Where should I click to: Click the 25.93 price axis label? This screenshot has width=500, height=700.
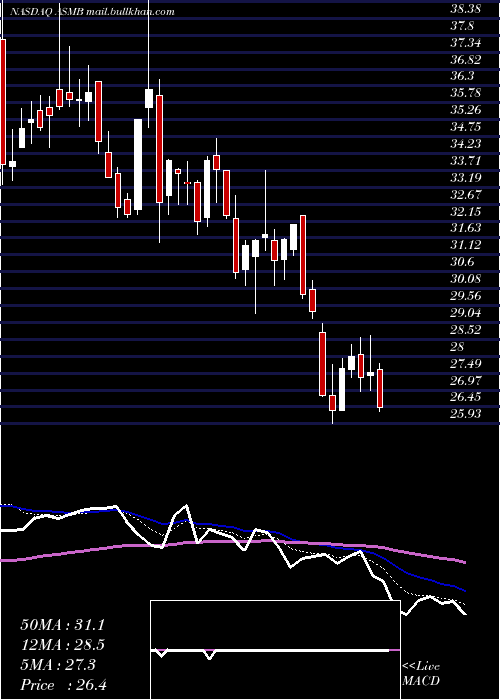(x=466, y=414)
